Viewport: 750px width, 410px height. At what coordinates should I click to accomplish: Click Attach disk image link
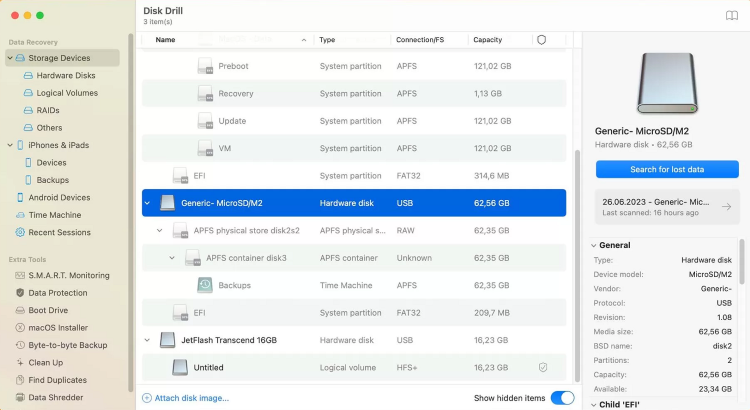tap(191, 398)
